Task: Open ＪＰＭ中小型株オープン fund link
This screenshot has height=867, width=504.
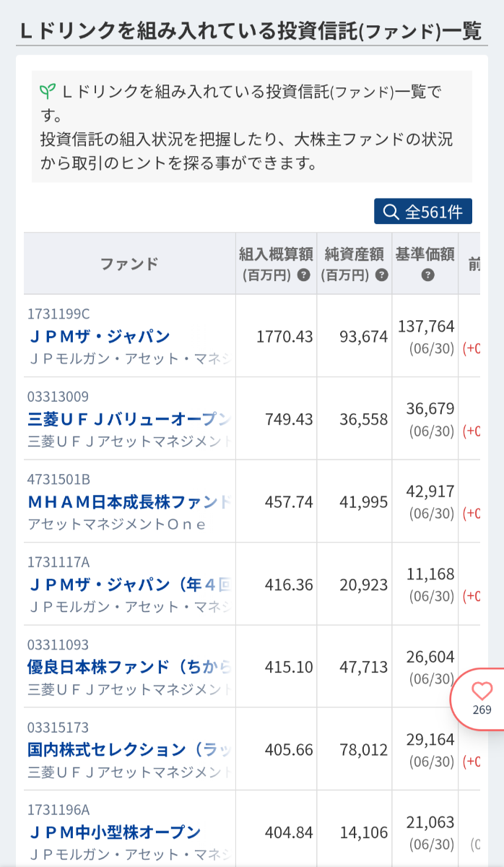Action: coord(114,832)
